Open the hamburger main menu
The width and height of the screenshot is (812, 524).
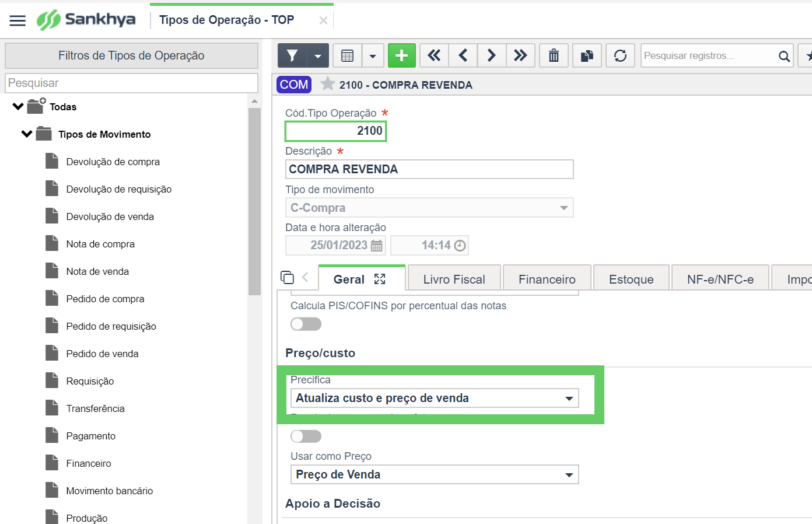pyautogui.click(x=17, y=20)
